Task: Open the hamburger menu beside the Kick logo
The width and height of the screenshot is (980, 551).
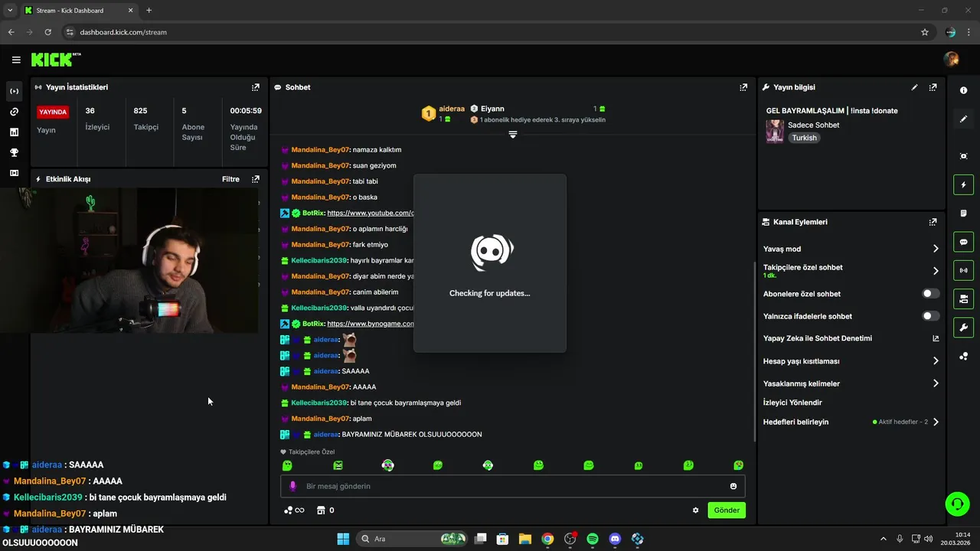Action: click(16, 60)
